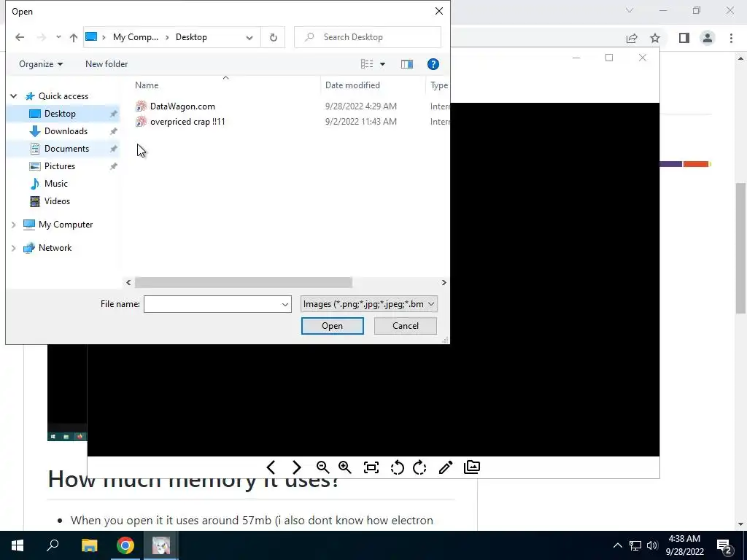Click the Cancel button
The height and width of the screenshot is (560, 747).
click(x=406, y=326)
